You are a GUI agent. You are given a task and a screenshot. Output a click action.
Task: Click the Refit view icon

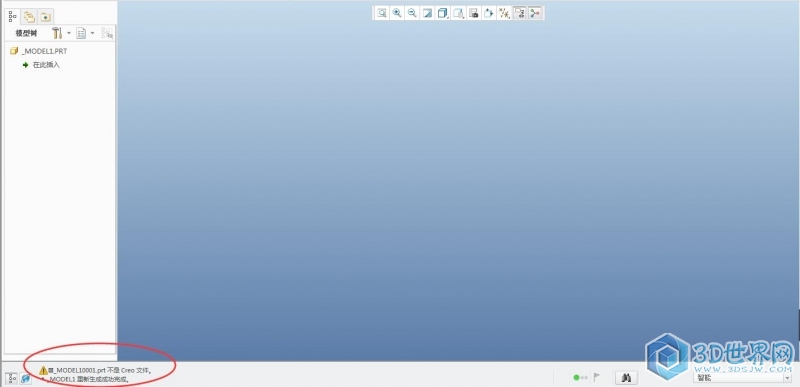[382, 13]
